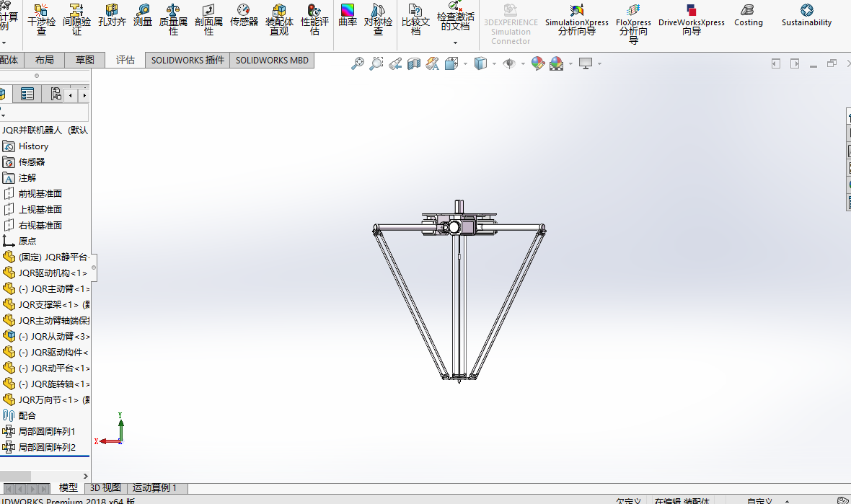Click left arrow of panel tab scroller
Image resolution: width=851 pixels, height=504 pixels.
70,95
